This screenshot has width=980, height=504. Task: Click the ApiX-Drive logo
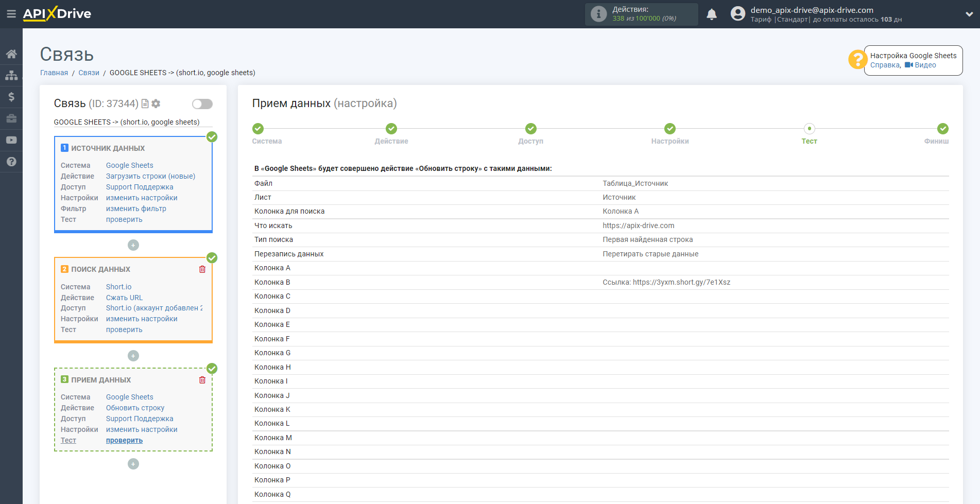pyautogui.click(x=57, y=14)
